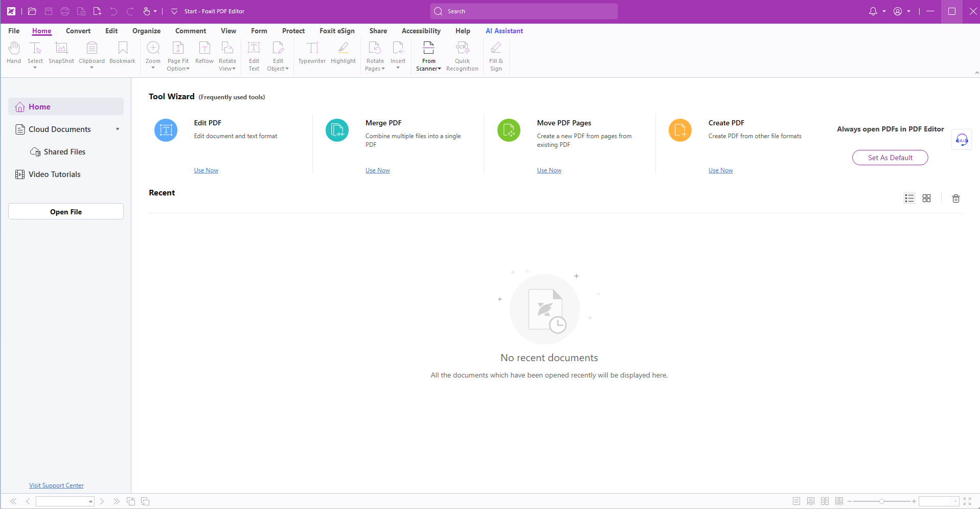Viewport: 980px width, 509px height.
Task: Click the Set As Default button
Action: pos(890,158)
